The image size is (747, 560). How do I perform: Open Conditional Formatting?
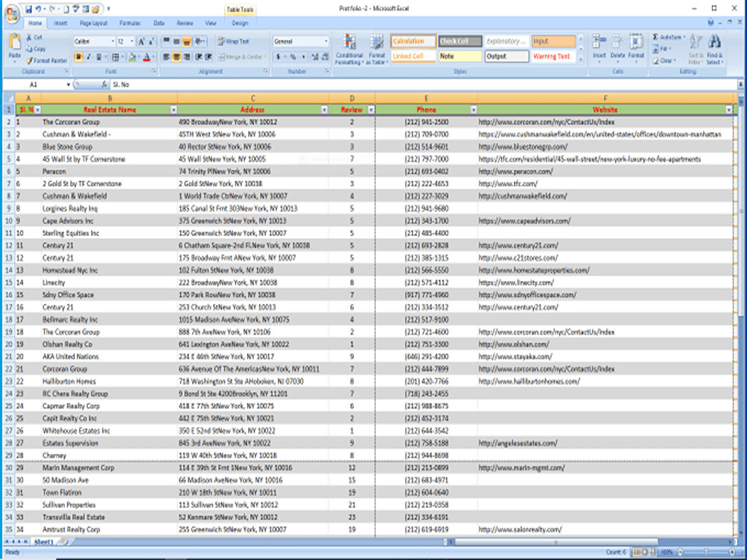349,49
